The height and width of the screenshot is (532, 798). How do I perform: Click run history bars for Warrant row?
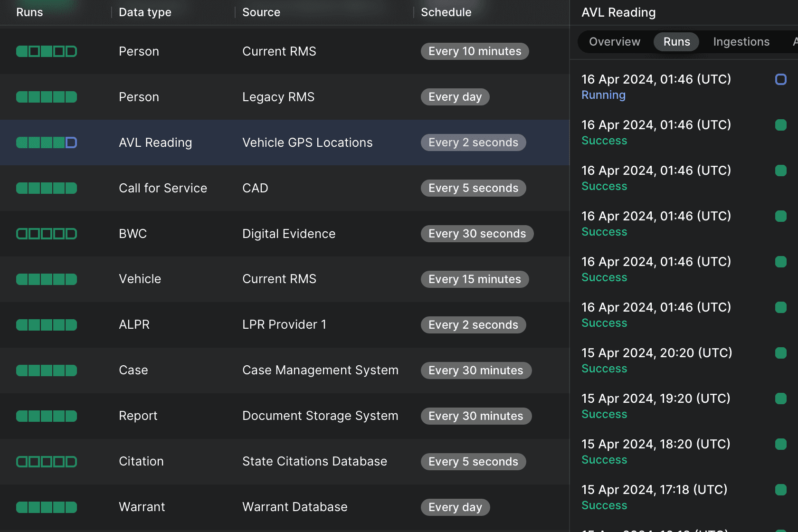tap(47, 507)
